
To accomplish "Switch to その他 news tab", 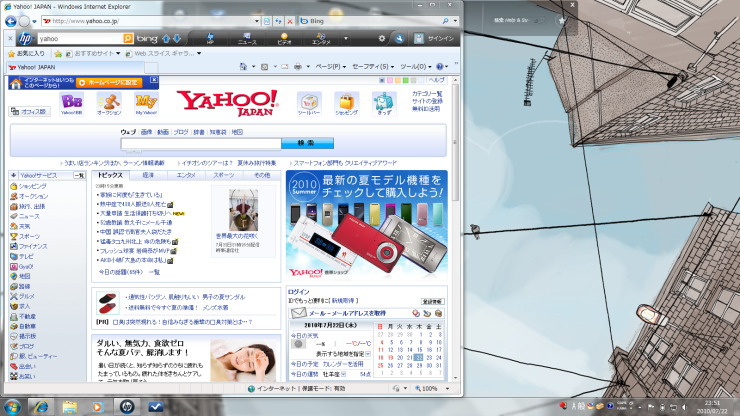I will coord(262,175).
